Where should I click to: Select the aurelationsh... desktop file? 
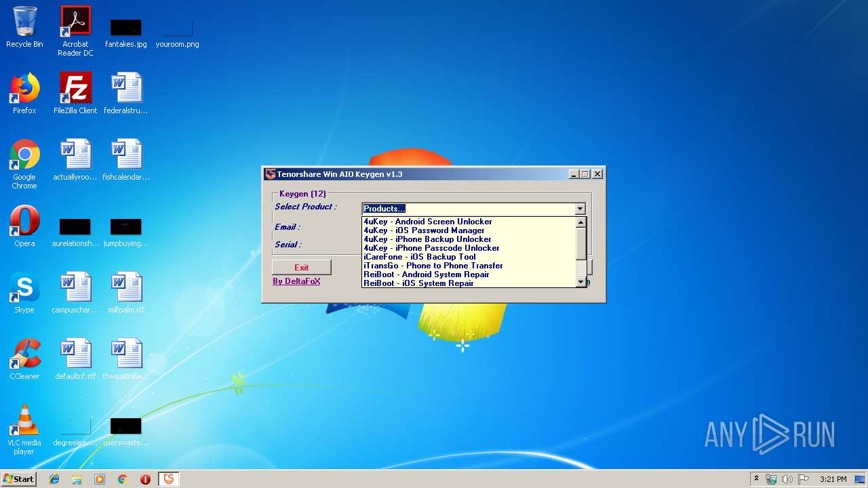75,231
